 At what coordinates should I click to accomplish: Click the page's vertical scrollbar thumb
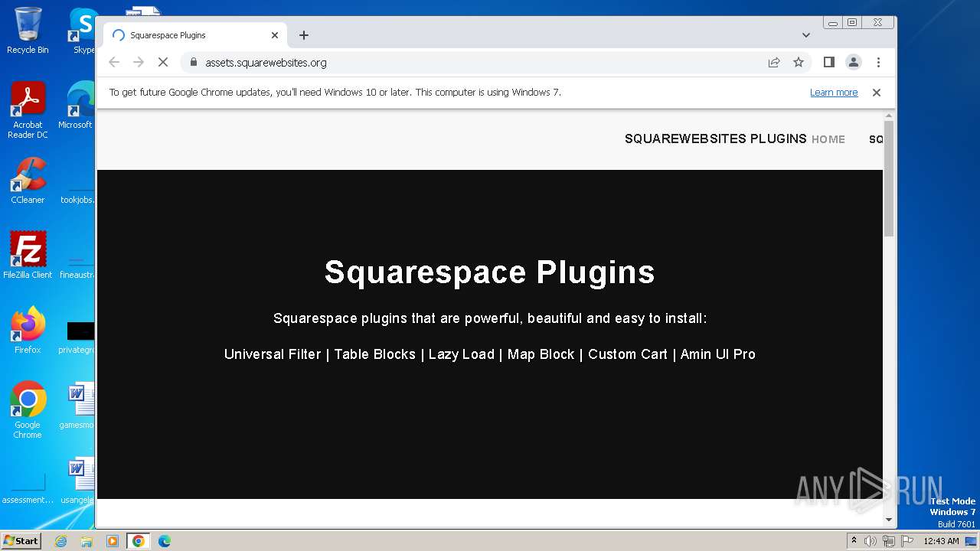(x=889, y=178)
